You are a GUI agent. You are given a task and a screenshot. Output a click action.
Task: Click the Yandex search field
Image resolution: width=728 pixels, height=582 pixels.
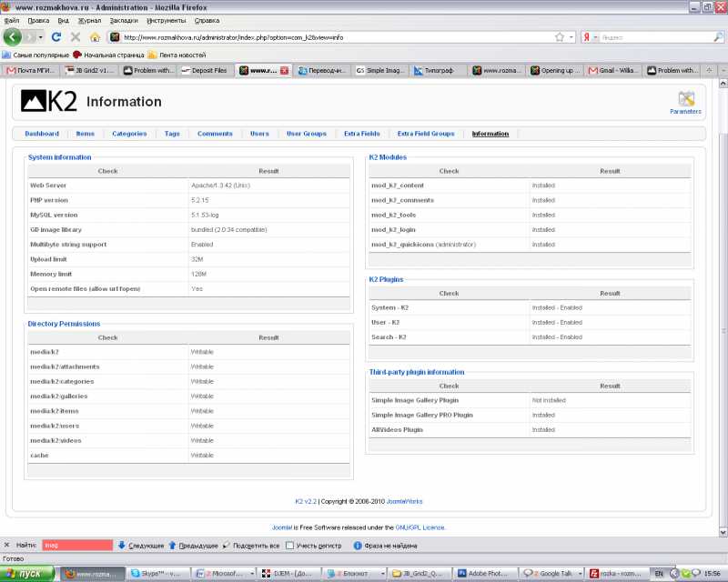655,37
